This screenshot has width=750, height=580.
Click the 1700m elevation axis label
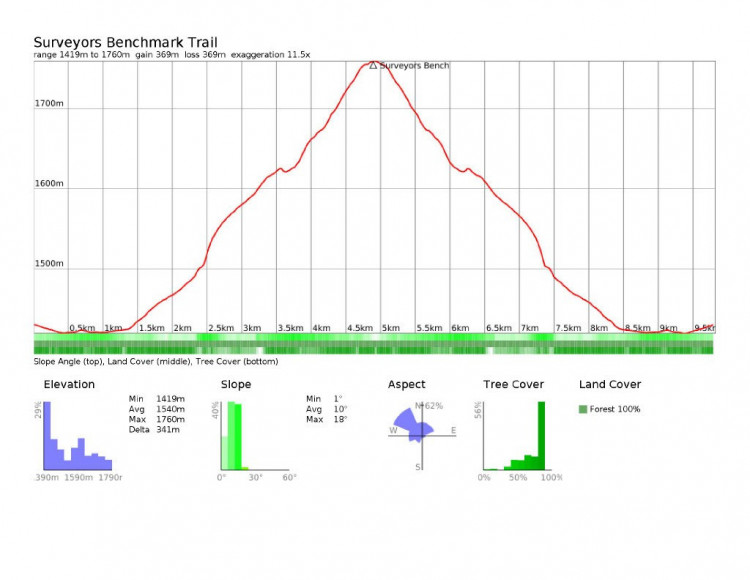coord(50,103)
